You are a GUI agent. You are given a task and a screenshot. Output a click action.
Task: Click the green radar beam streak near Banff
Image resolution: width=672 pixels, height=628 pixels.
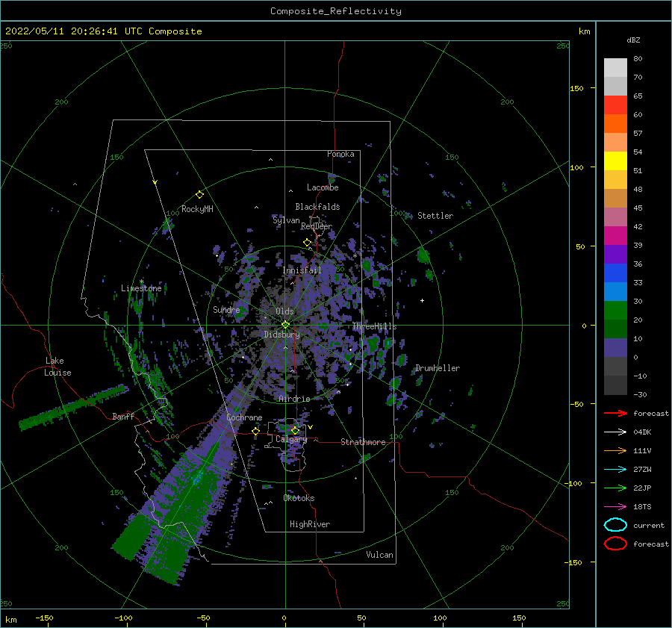[x=74, y=407]
